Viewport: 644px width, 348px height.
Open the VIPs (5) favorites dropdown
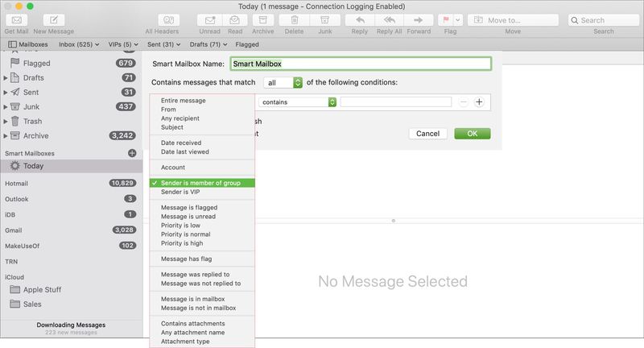(x=123, y=44)
